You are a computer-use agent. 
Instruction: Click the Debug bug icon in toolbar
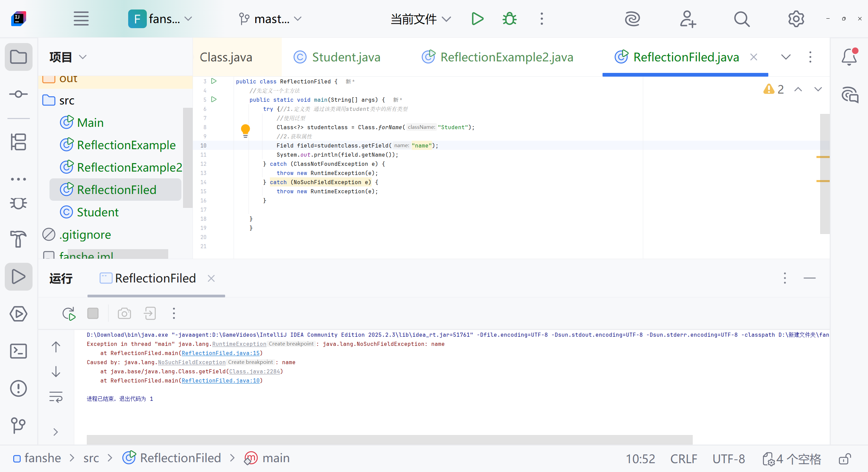click(x=509, y=19)
